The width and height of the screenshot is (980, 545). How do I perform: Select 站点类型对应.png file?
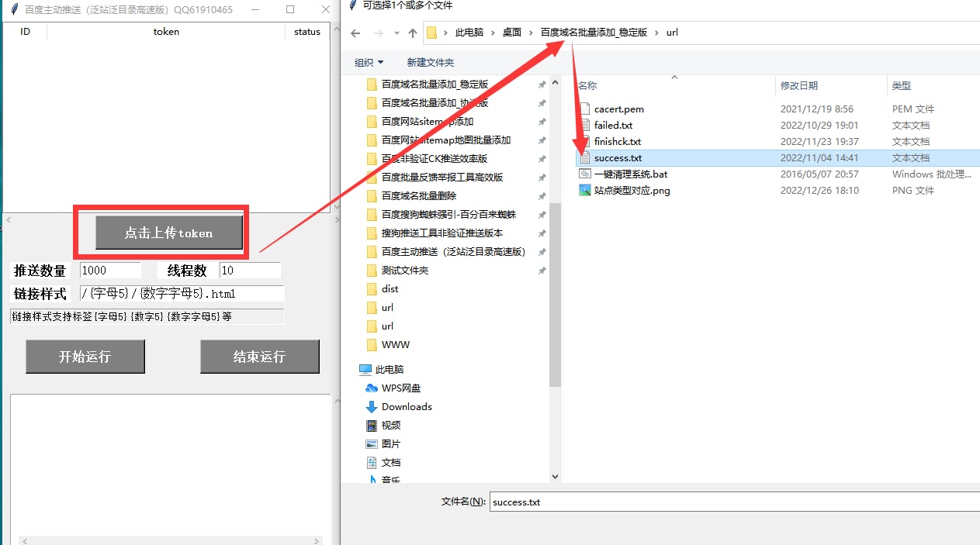click(x=632, y=190)
